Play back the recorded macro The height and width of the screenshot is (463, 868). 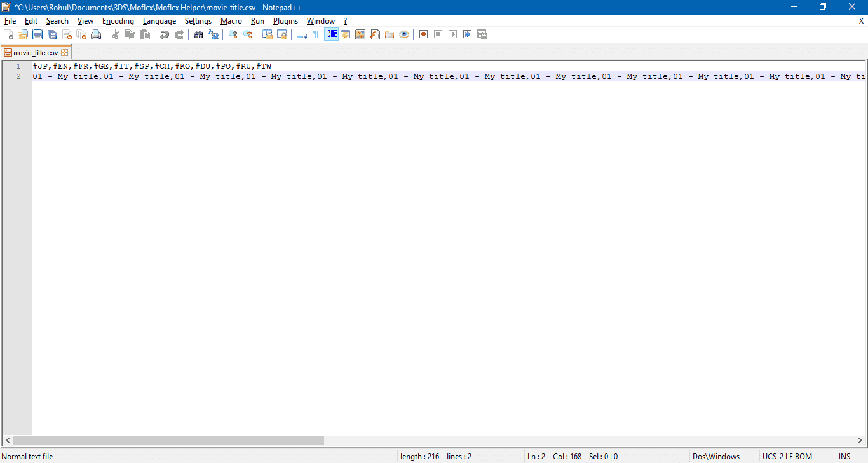coord(453,34)
